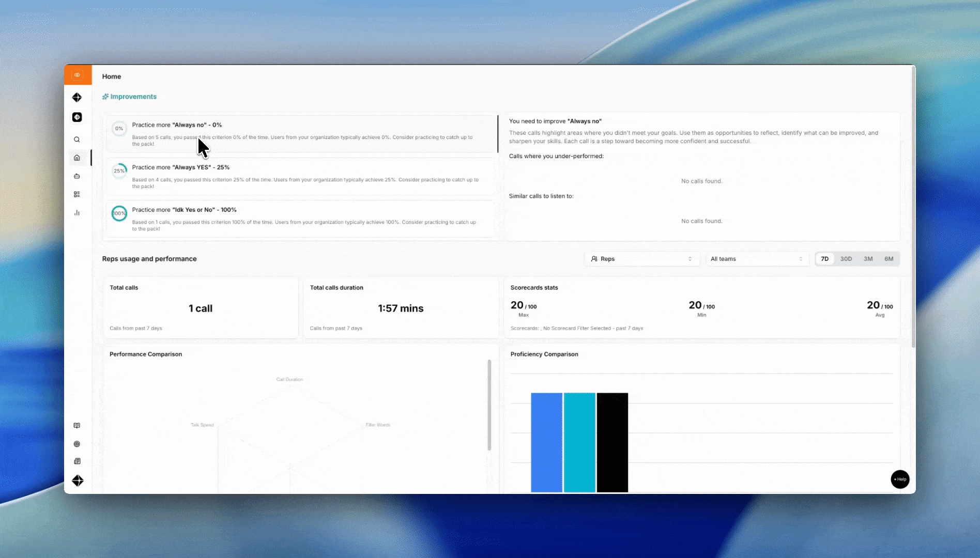The width and height of the screenshot is (980, 558).
Task: Select the Practice more "Idk Yes or No" card
Action: coord(301,219)
